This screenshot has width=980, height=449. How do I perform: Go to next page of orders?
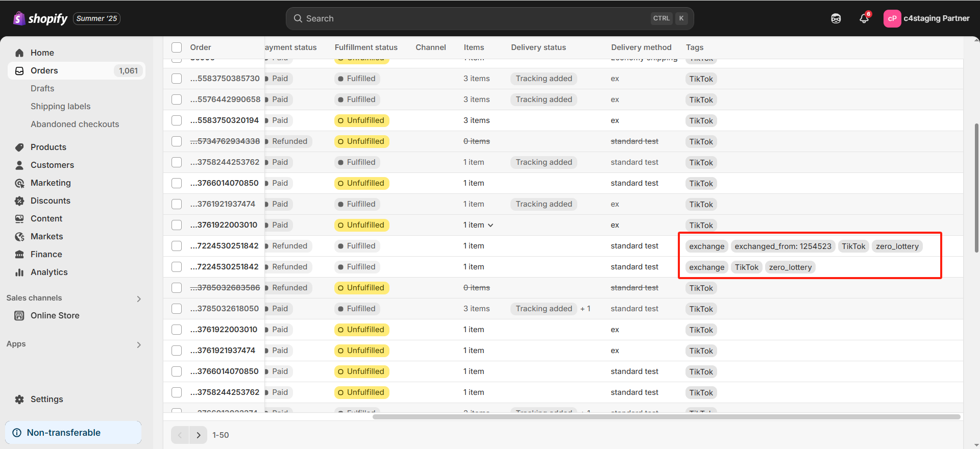pos(198,435)
